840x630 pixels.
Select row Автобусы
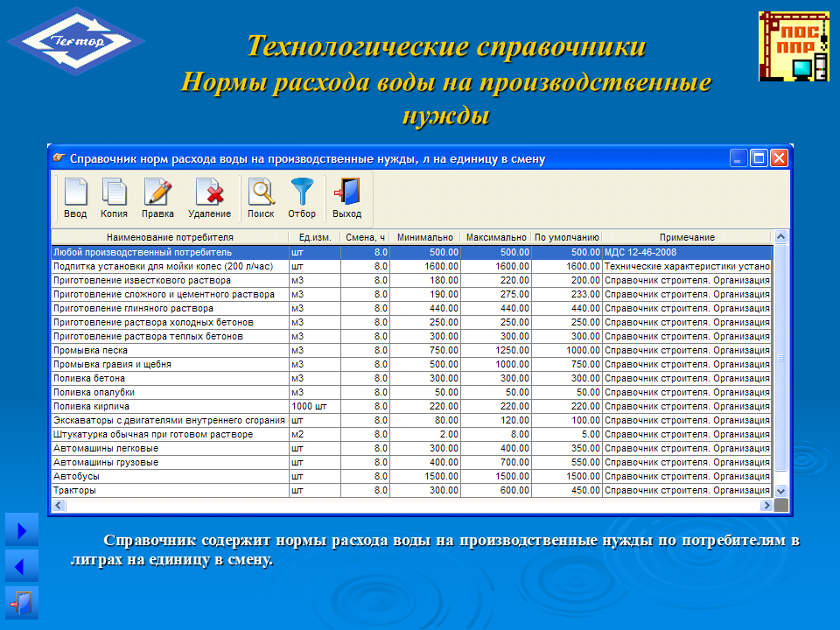411,476
